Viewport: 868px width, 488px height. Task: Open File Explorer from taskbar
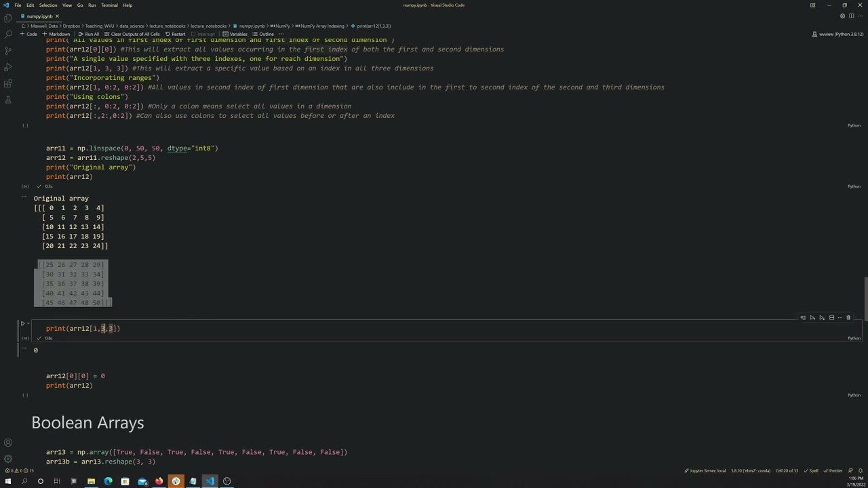[x=91, y=481]
